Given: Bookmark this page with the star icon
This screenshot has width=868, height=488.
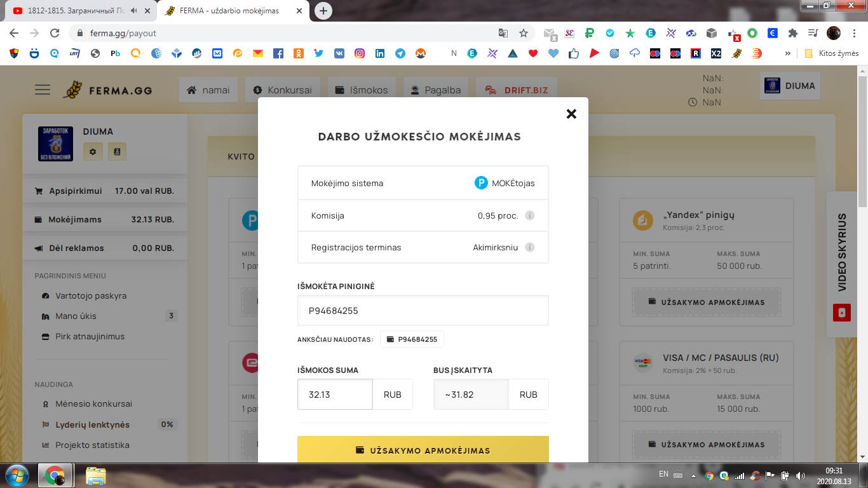Looking at the screenshot, I should coord(524,33).
